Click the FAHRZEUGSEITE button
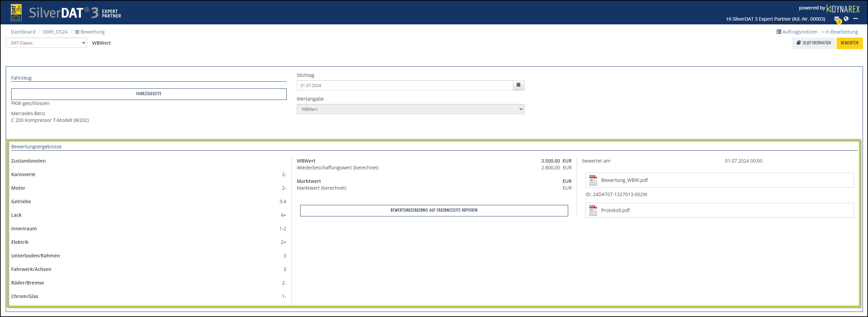 [149, 94]
